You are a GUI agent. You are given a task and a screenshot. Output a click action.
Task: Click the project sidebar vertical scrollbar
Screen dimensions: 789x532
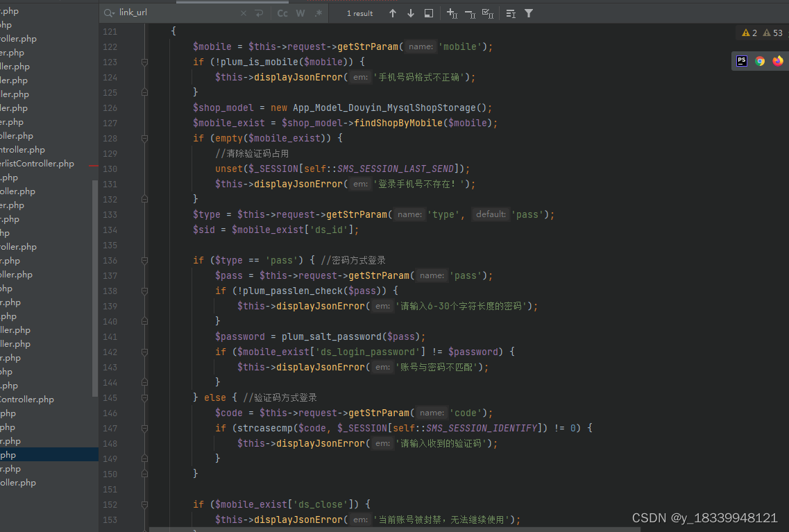(94, 288)
